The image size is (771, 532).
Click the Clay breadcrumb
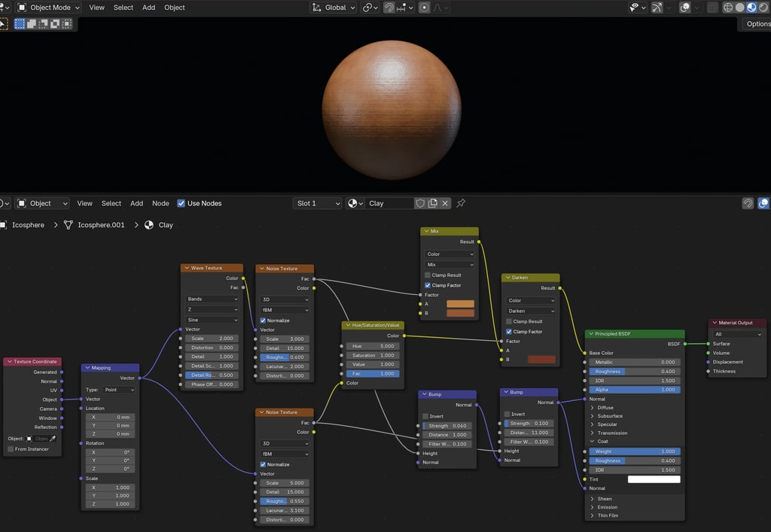[x=166, y=225]
